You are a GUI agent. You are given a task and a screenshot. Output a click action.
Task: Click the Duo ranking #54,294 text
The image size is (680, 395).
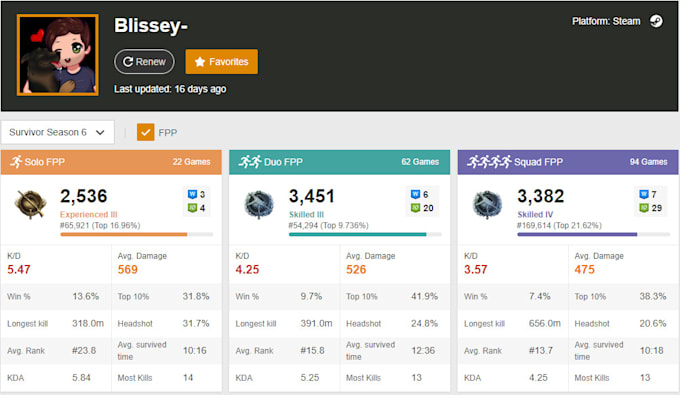click(329, 225)
